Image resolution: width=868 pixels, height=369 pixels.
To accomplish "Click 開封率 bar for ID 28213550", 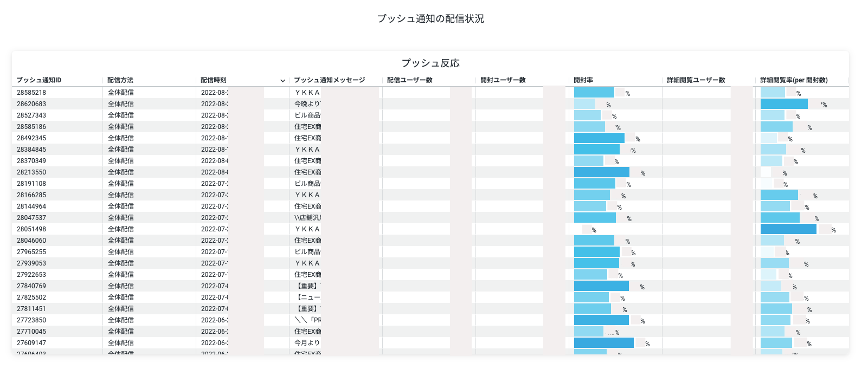I will point(601,172).
